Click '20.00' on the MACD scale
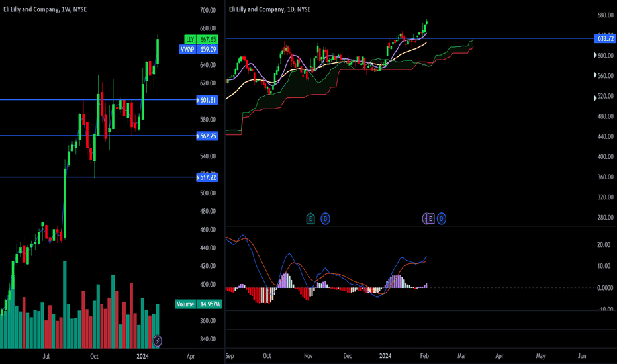Screen dimensions: 617x364 click(x=604, y=245)
